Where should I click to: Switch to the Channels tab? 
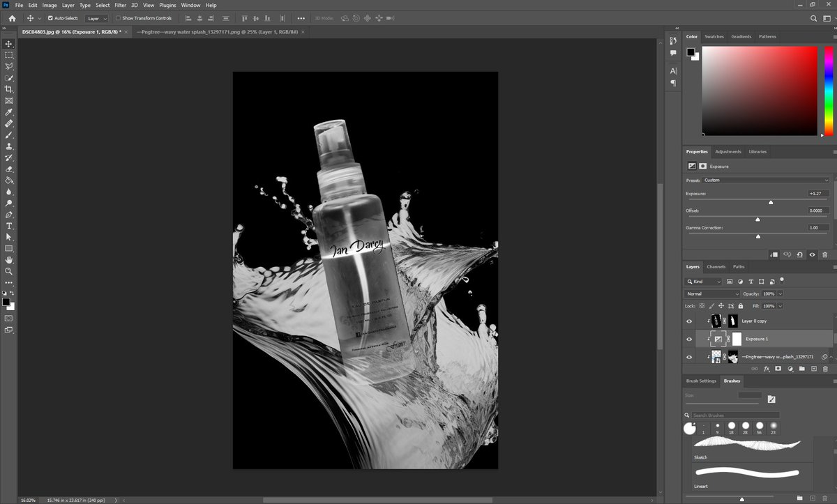[x=716, y=266]
